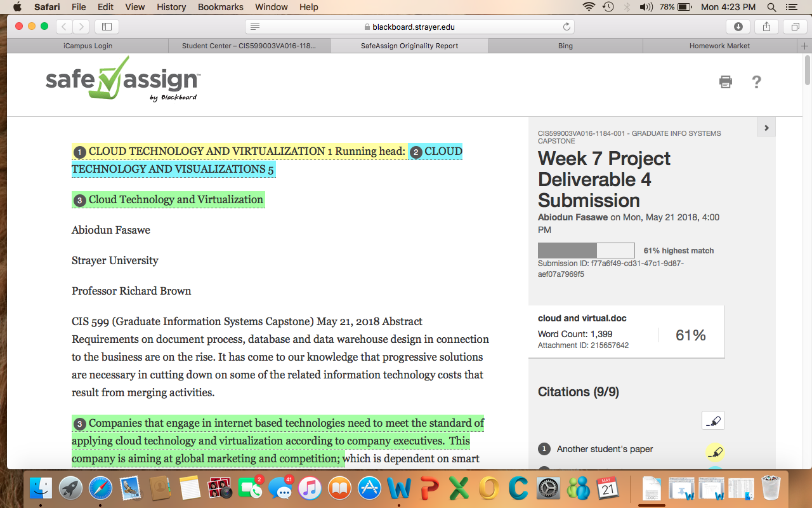Click citation marker 1 in running head
Viewport: 812px width, 508px height.
80,152
